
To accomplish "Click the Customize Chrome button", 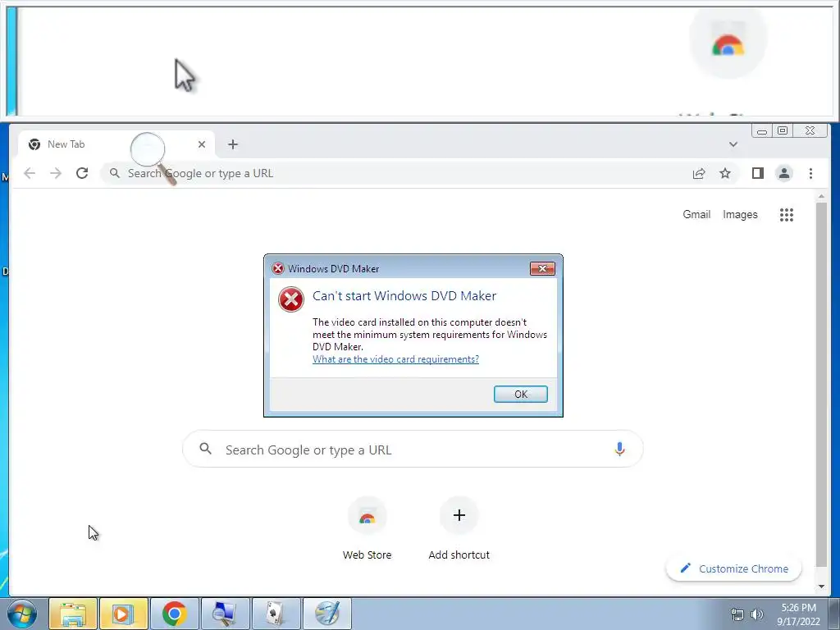I will click(734, 568).
